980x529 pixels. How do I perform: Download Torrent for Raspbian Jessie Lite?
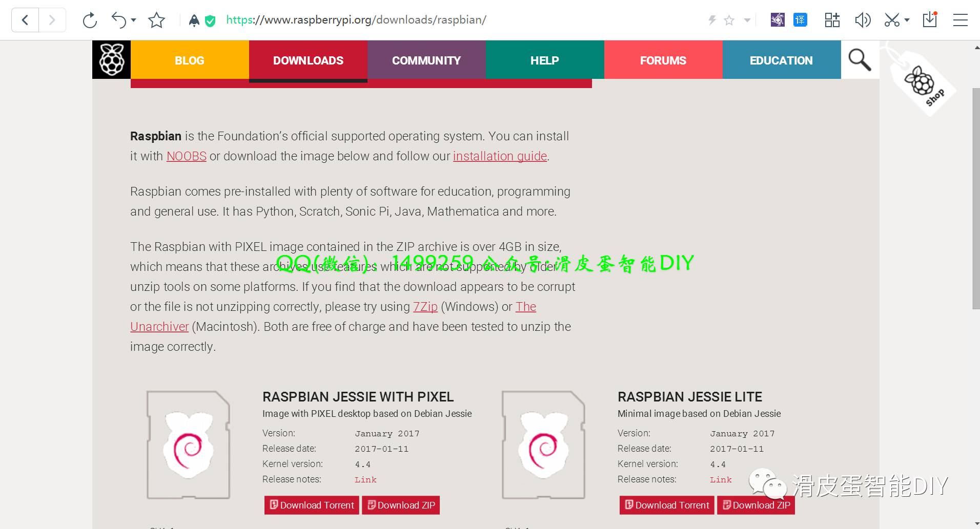click(x=667, y=505)
